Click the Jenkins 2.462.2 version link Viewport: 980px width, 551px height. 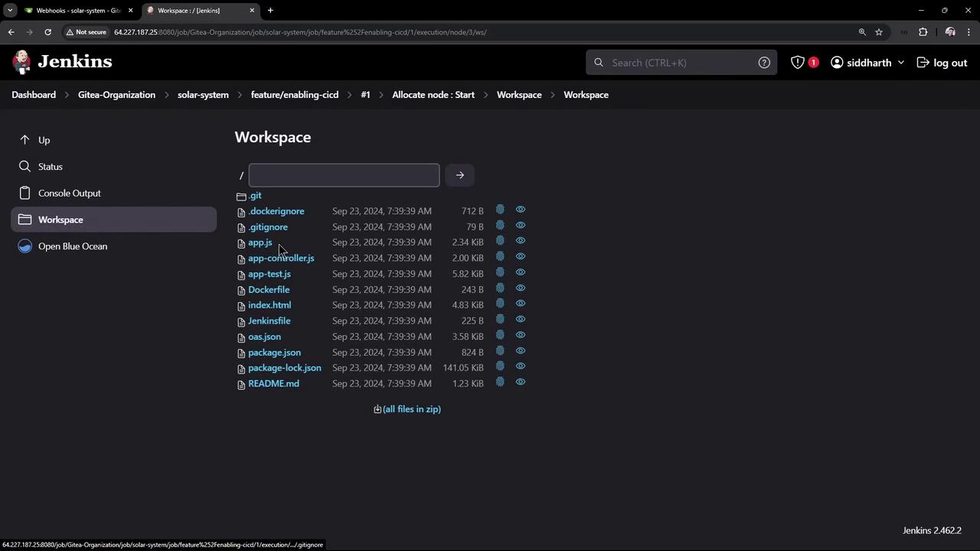pos(932,530)
